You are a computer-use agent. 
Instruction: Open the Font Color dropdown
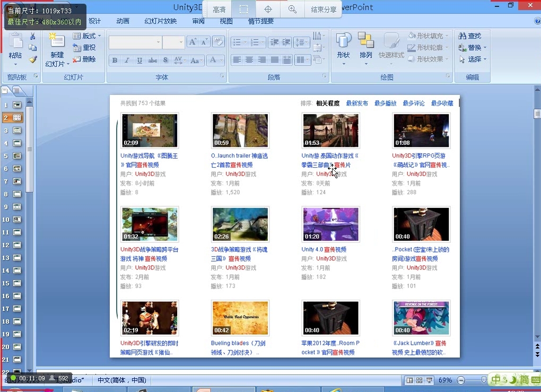(216, 60)
